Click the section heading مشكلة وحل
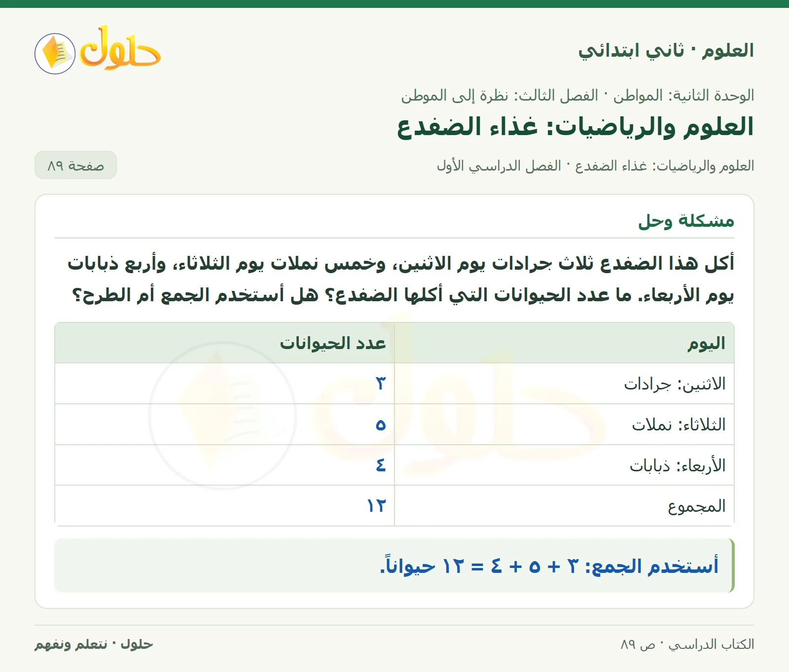The width and height of the screenshot is (789, 672). click(x=686, y=220)
